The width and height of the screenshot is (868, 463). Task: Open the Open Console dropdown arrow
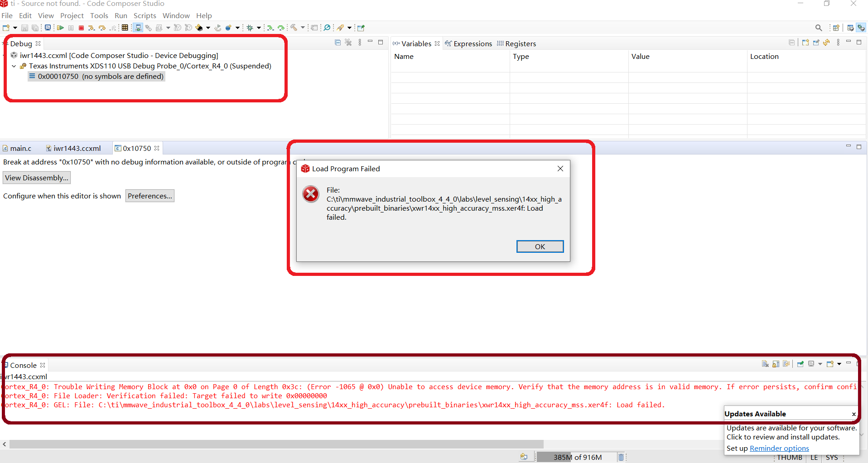(839, 364)
